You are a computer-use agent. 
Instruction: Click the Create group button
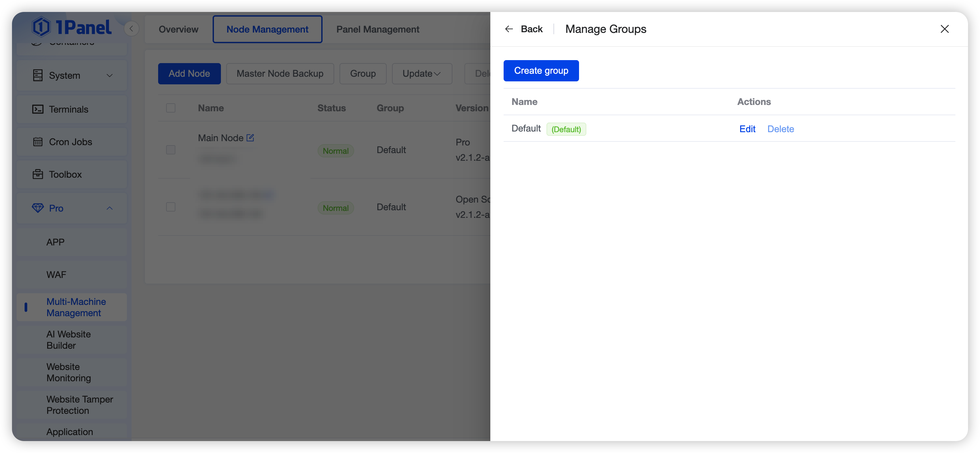click(x=540, y=71)
